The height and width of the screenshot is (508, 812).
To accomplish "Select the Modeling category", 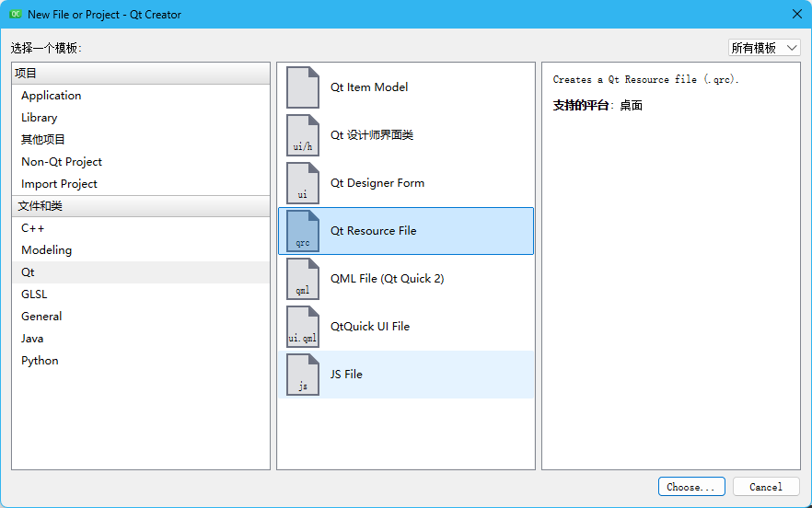I will 140,250.
